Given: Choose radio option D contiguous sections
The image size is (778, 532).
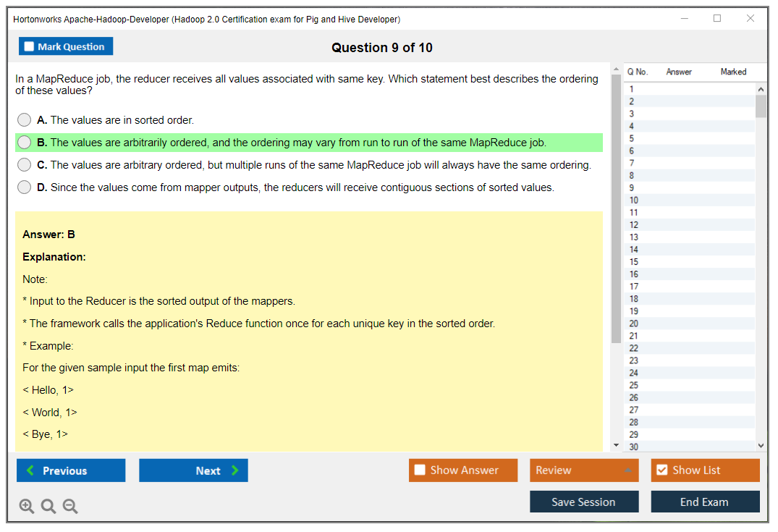Looking at the screenshot, I should point(25,187).
